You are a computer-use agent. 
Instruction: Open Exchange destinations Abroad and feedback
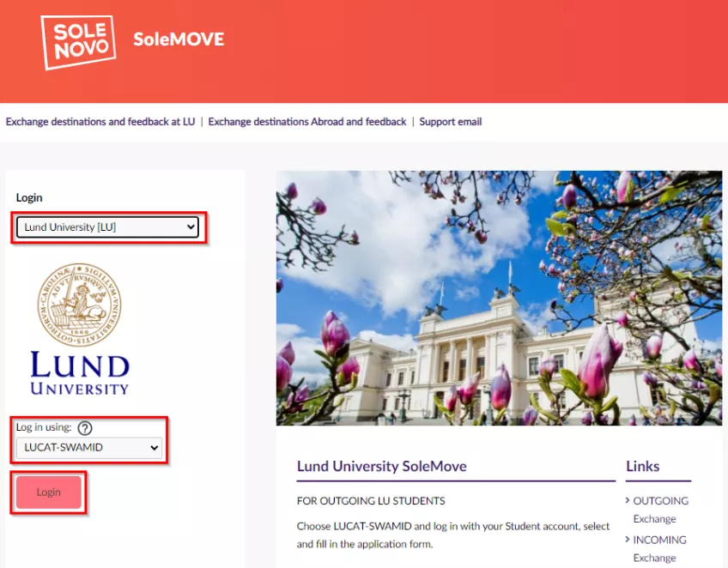tap(307, 122)
